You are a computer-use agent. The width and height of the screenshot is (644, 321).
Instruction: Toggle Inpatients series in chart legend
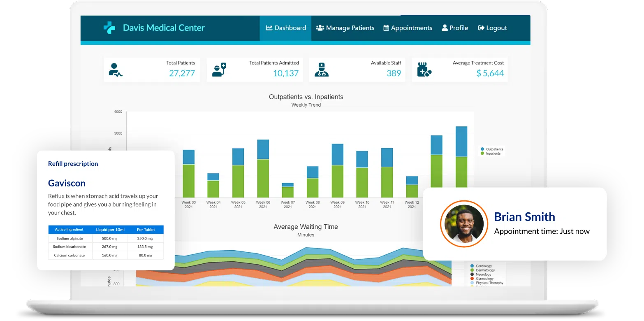coord(493,154)
